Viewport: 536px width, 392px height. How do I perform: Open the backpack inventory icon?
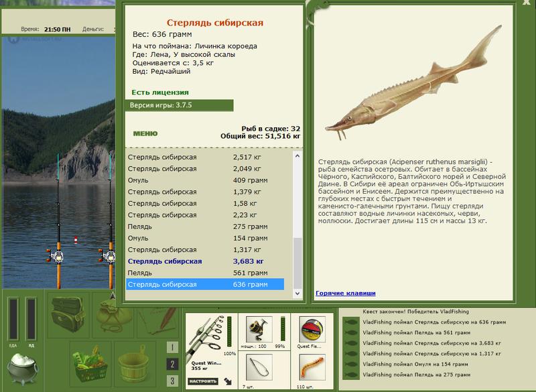[68, 314]
